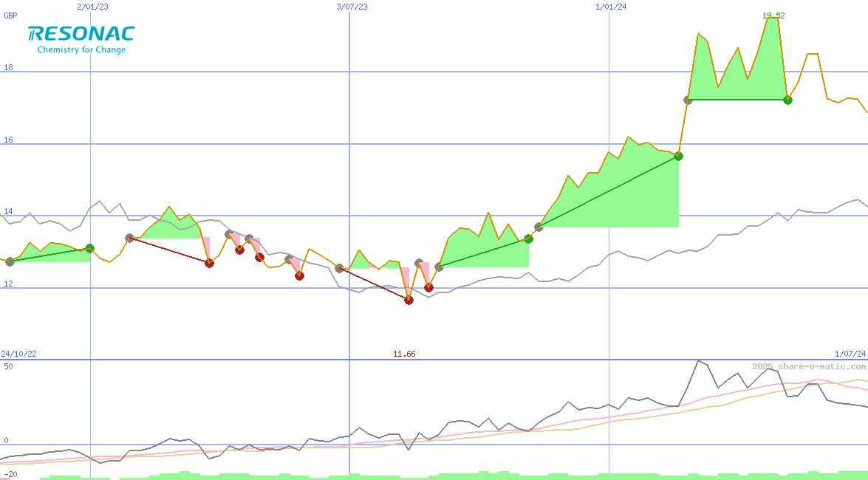868x480 pixels.
Task: Select the gray marker at chart's far left start
Action: pos(10,261)
